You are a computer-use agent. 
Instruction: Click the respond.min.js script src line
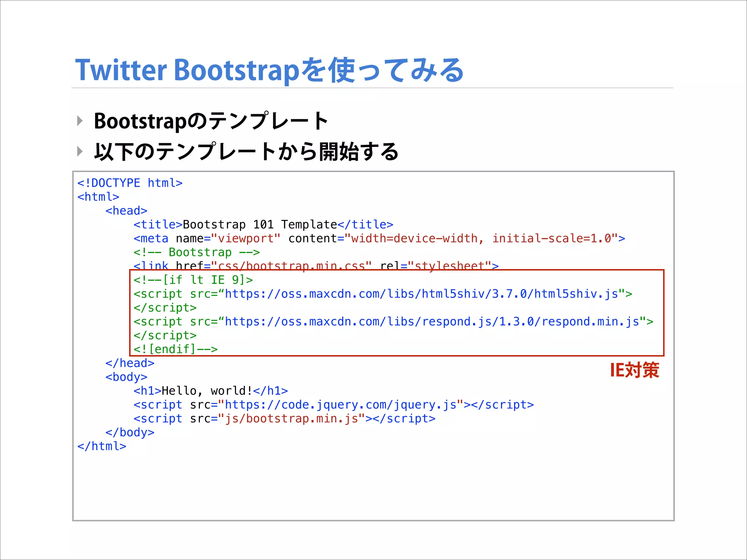tap(393, 321)
